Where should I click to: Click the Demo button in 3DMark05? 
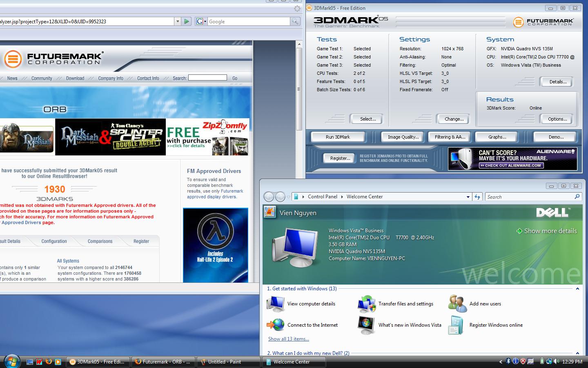click(x=556, y=137)
